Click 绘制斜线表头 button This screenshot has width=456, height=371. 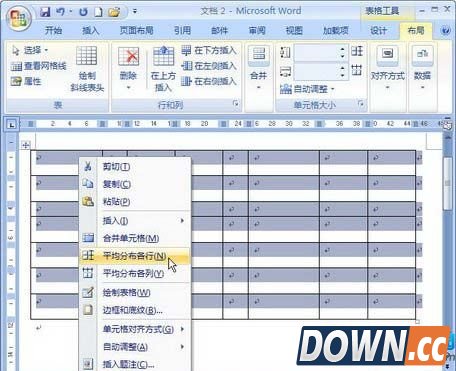coord(87,69)
